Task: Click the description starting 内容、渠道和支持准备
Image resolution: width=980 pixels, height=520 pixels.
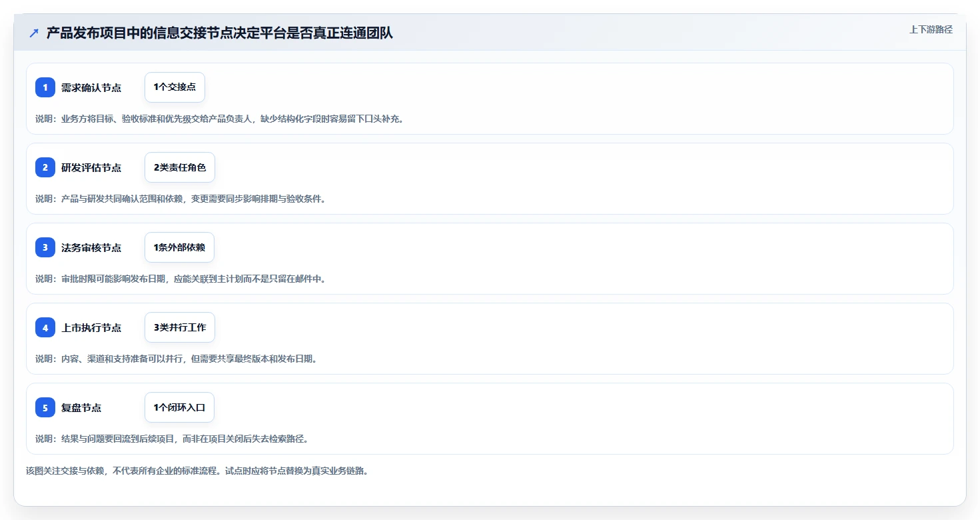Action: click(176, 359)
